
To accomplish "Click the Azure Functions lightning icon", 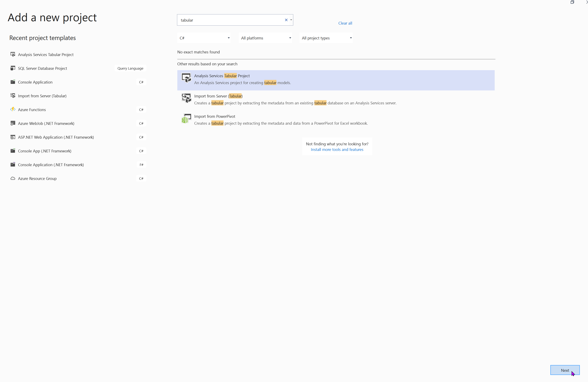I will (x=13, y=110).
